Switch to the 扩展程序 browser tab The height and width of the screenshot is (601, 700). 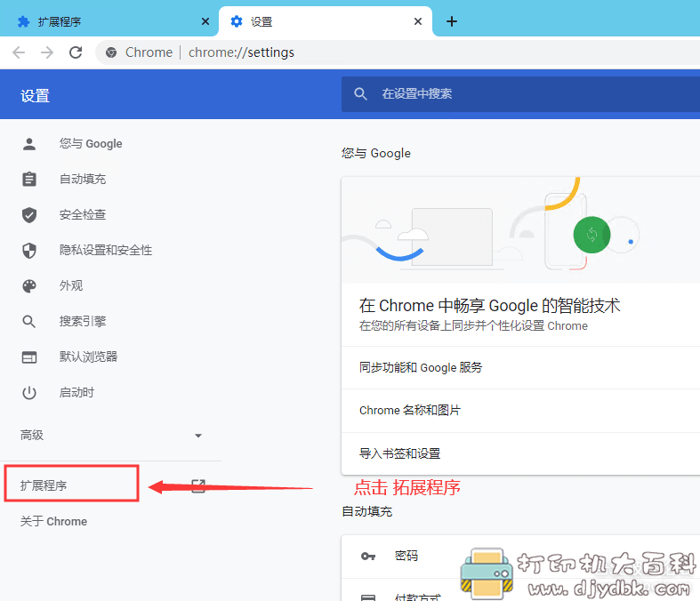coord(109,21)
